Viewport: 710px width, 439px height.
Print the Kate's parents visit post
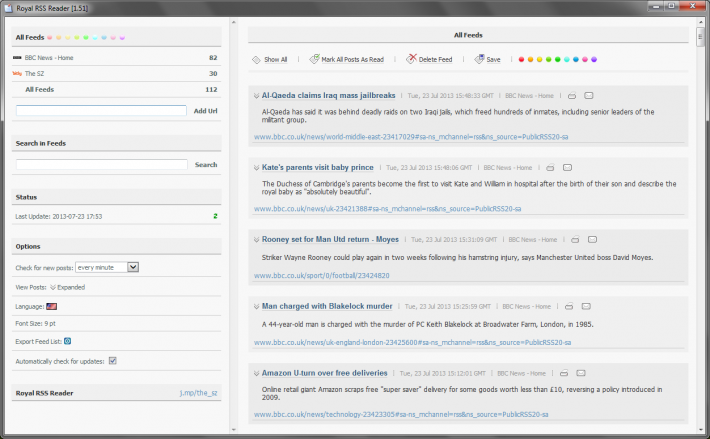[550, 167]
